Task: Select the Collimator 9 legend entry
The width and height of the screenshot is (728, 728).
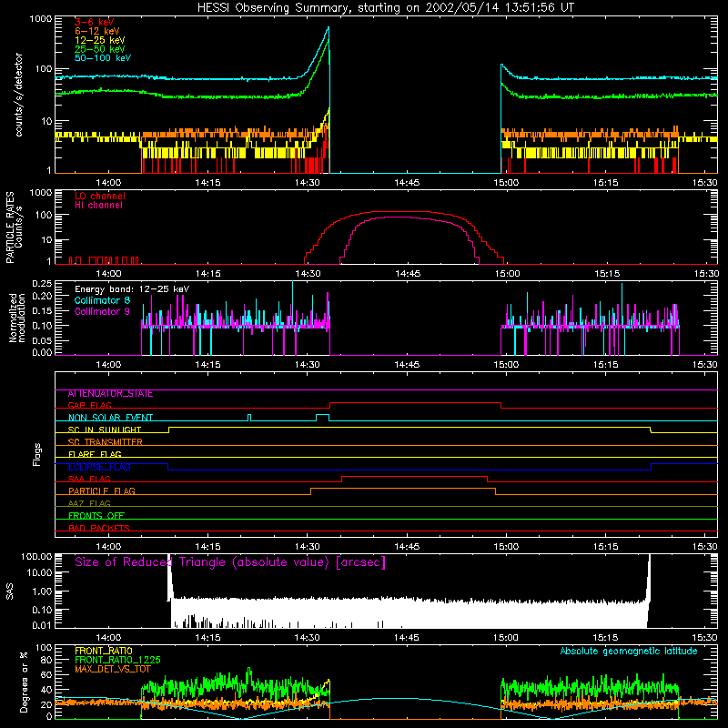Action: (x=102, y=311)
